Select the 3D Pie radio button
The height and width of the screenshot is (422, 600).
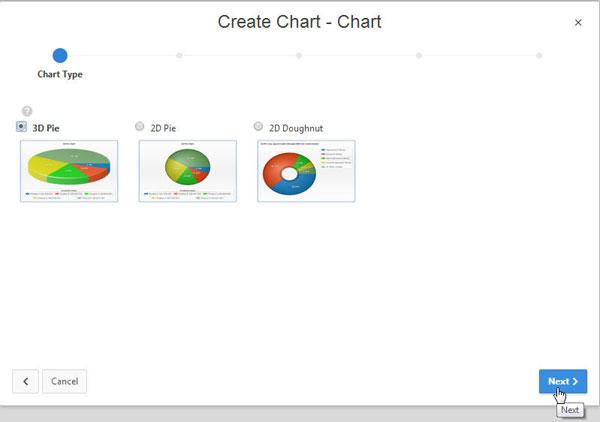21,127
